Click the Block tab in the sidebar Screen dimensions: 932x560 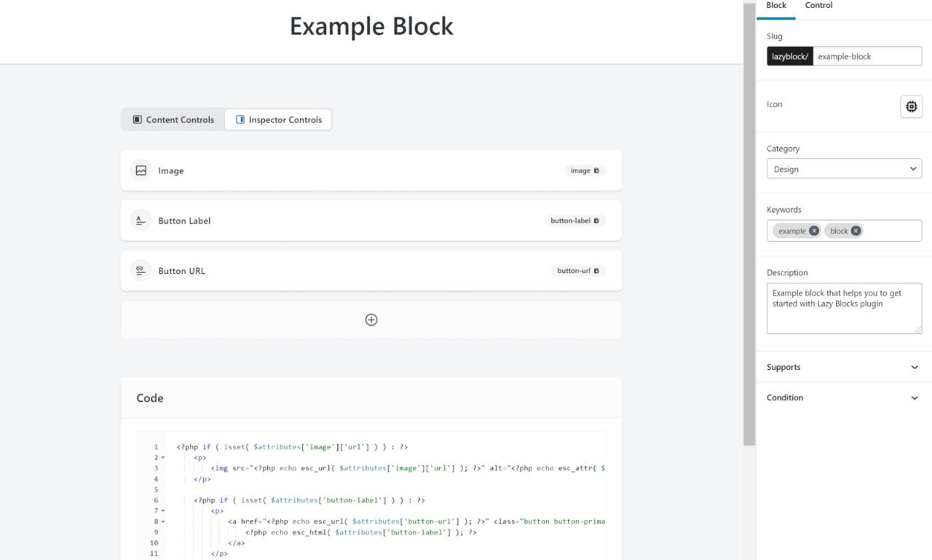click(x=775, y=5)
